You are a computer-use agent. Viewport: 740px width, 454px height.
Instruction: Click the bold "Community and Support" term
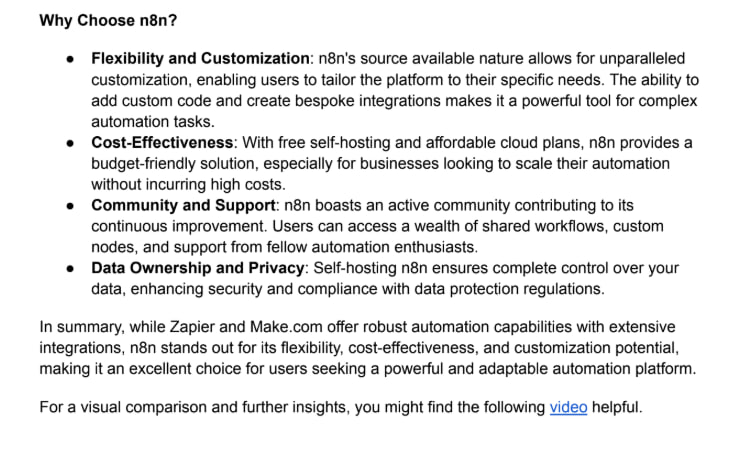pyautogui.click(x=180, y=205)
